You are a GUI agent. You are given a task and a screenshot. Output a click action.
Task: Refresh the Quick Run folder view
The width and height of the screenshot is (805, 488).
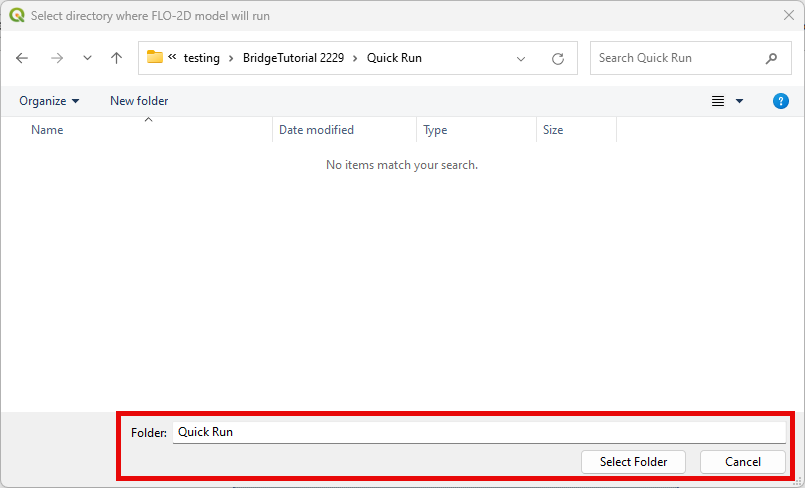pyautogui.click(x=558, y=58)
